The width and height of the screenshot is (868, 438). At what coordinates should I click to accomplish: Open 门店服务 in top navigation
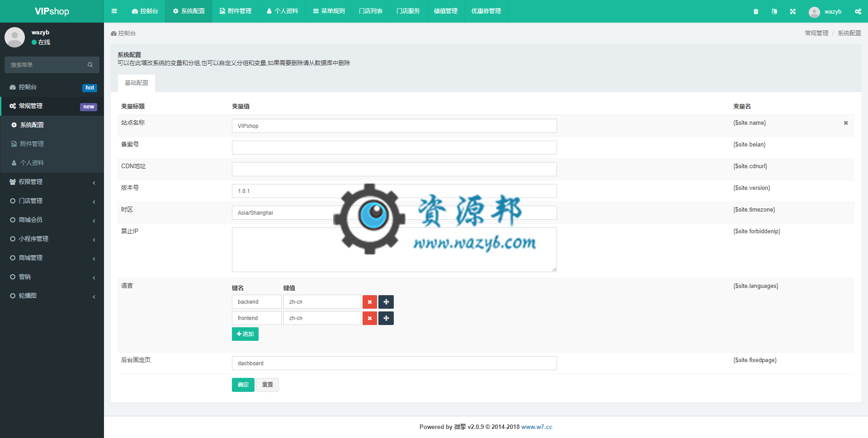(x=408, y=11)
